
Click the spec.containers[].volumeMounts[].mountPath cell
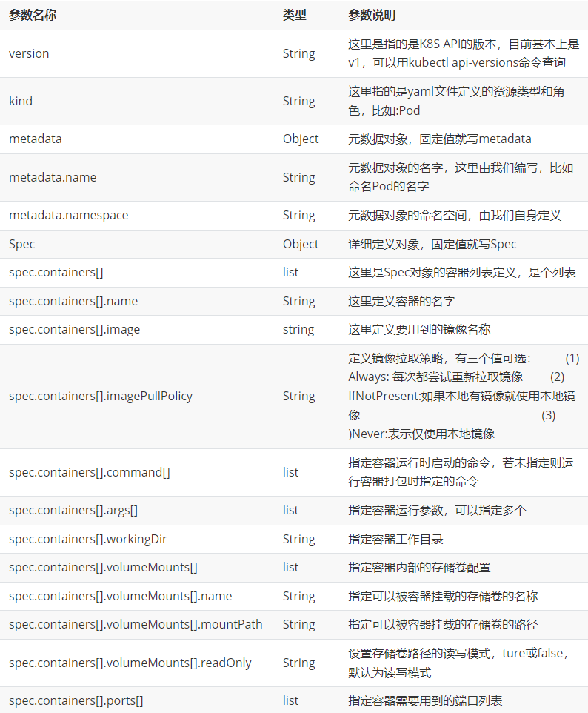coord(136,624)
